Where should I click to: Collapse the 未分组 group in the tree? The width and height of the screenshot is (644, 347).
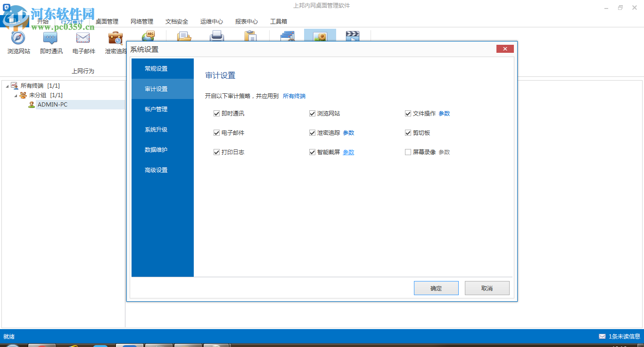(15, 95)
